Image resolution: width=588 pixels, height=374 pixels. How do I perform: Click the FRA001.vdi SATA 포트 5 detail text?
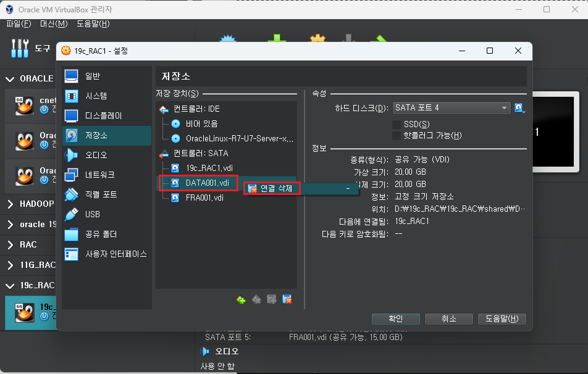[x=345, y=337]
